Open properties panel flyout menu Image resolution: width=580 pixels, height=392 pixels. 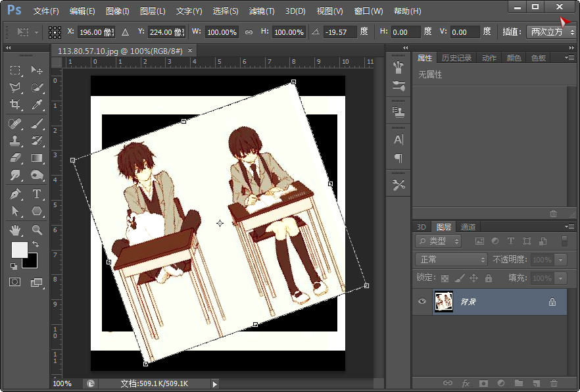point(569,58)
